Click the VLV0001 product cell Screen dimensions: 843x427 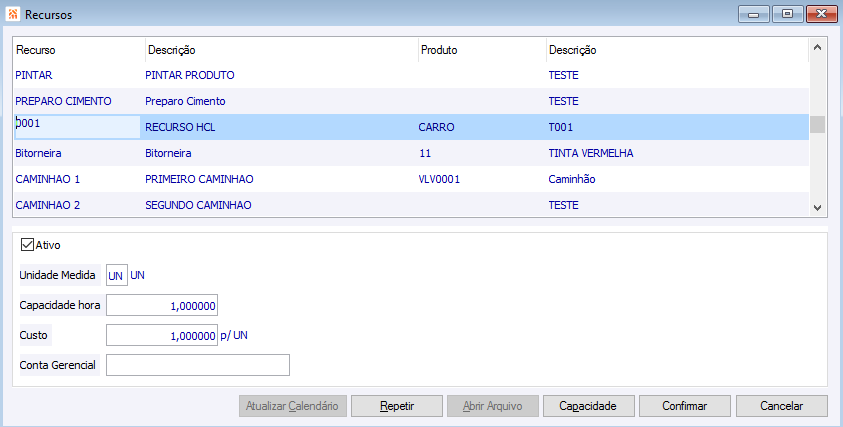click(439, 179)
